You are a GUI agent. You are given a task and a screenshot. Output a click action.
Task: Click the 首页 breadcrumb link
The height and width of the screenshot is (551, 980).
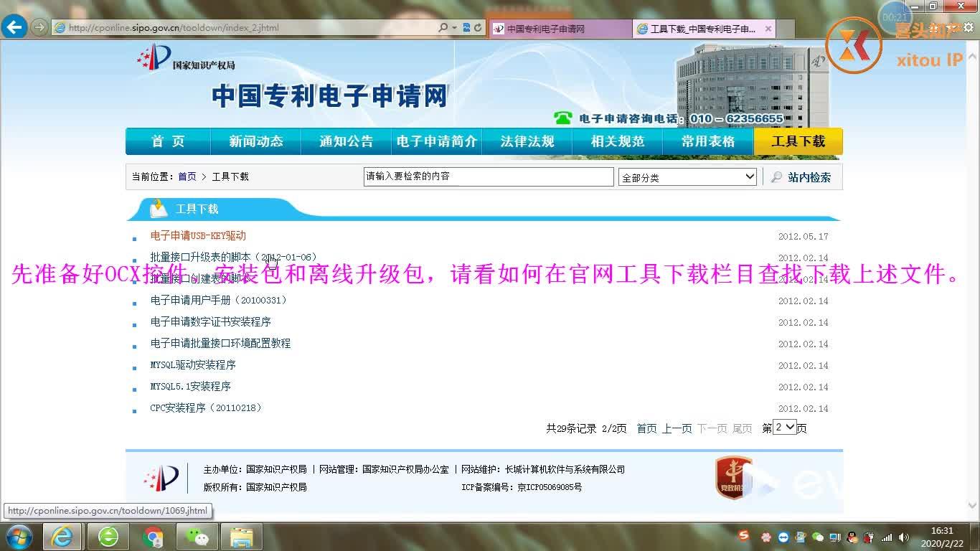(x=187, y=176)
